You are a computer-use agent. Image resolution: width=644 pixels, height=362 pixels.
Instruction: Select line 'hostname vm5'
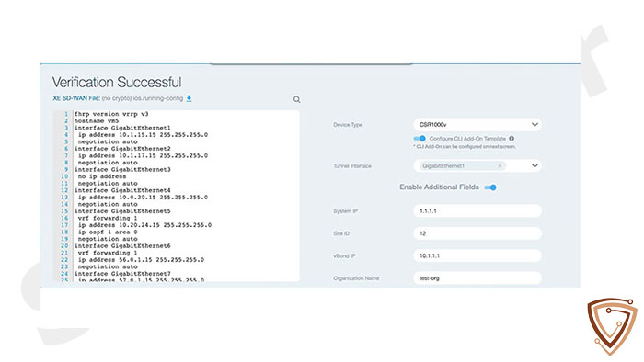point(97,121)
